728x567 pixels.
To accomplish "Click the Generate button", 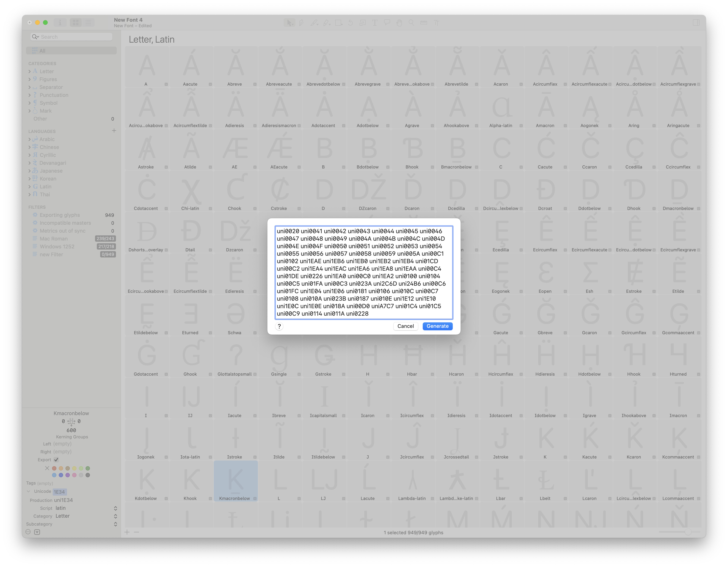I will [437, 326].
